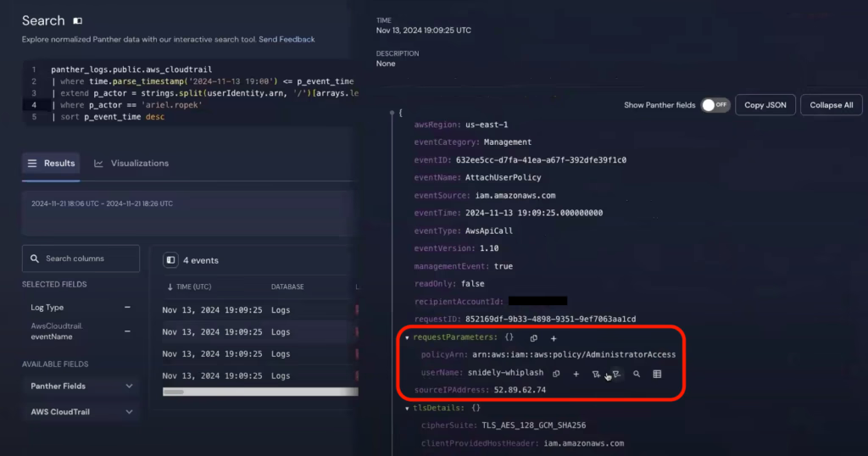The height and width of the screenshot is (456, 868).
Task: Click the eventID value 632ee5cc-d7fa
Action: tap(541, 160)
